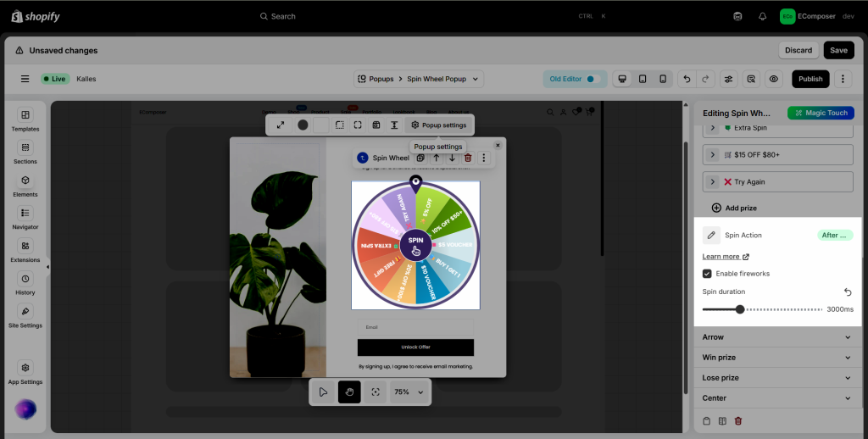Viewport: 868px width, 439px height.
Task: Click the Publish button
Action: tap(810, 79)
